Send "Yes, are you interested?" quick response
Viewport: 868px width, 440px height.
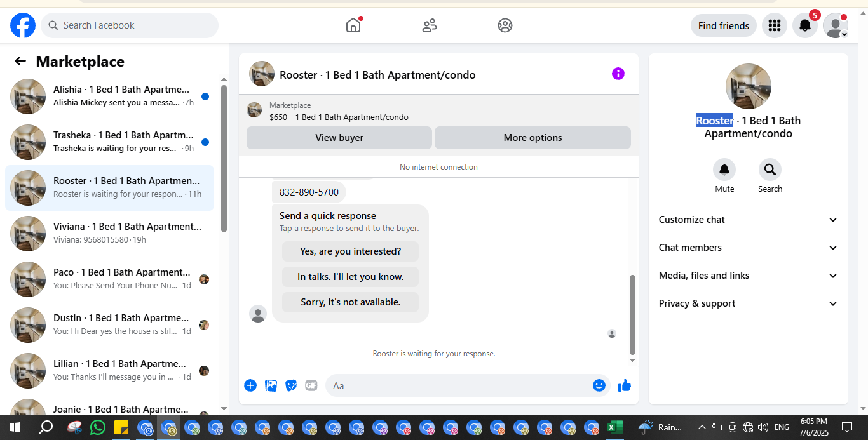(351, 251)
